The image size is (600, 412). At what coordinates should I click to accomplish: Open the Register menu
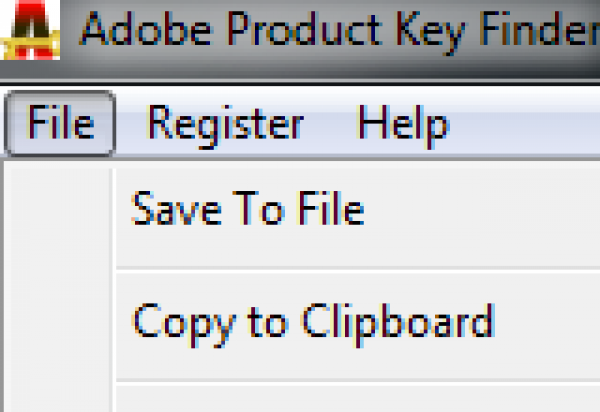pos(225,125)
